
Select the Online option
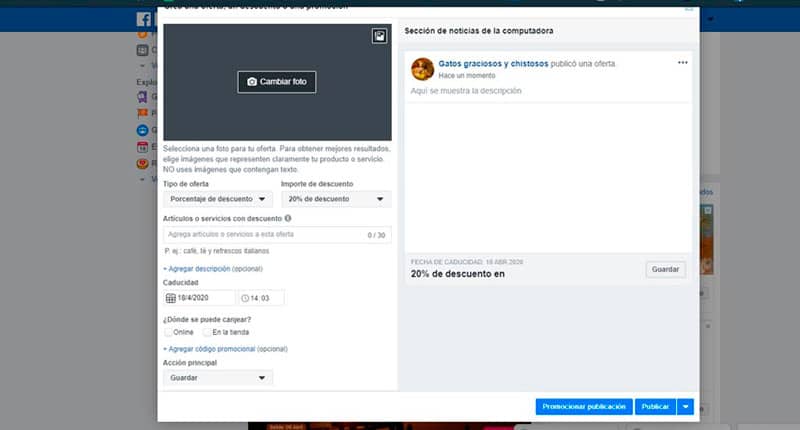[168, 332]
